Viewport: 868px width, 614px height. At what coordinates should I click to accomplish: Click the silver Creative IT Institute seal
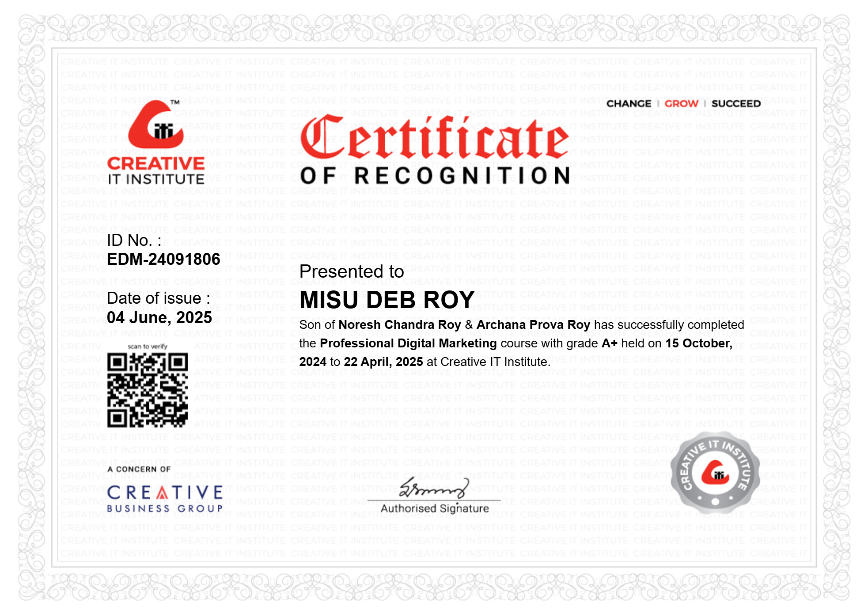coord(715,473)
